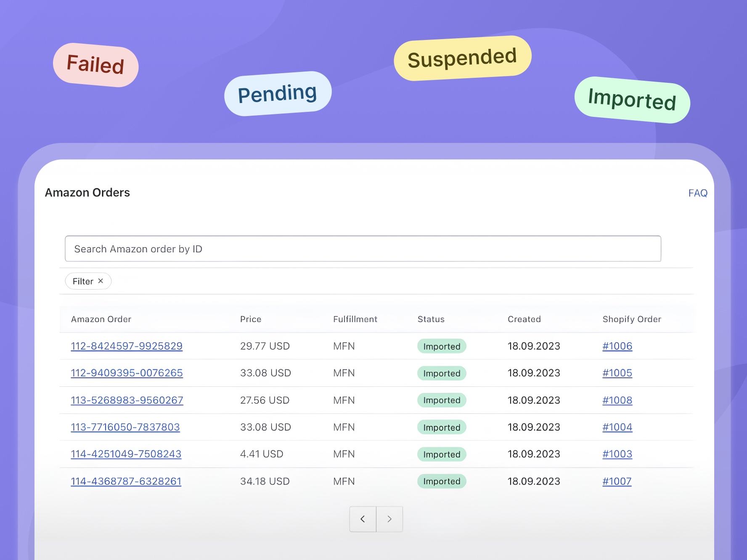Go to previous page of orders
The image size is (747, 560).
(363, 519)
